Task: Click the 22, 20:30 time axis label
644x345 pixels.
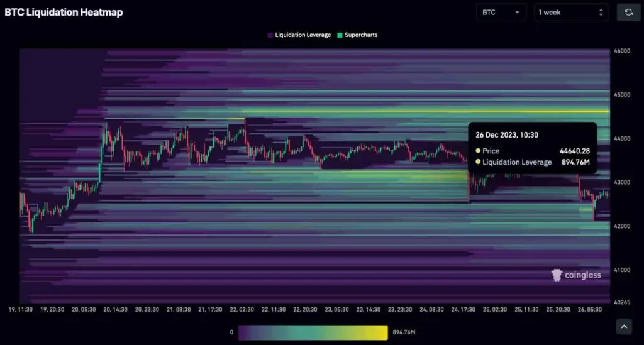Action: pos(305,309)
